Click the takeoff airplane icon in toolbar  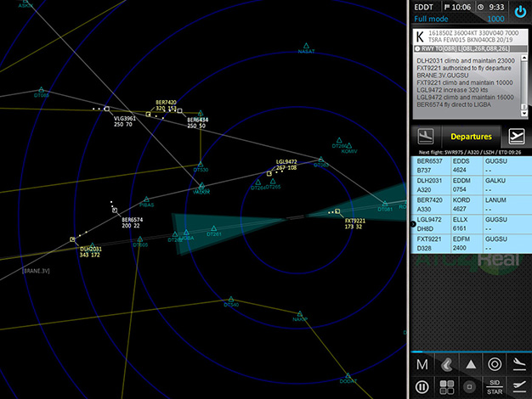518,387
